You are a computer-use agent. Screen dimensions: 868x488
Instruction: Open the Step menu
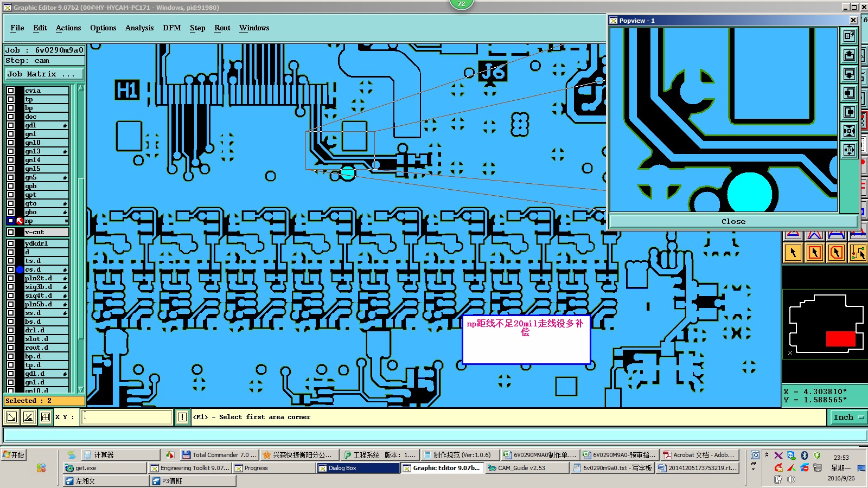197,28
